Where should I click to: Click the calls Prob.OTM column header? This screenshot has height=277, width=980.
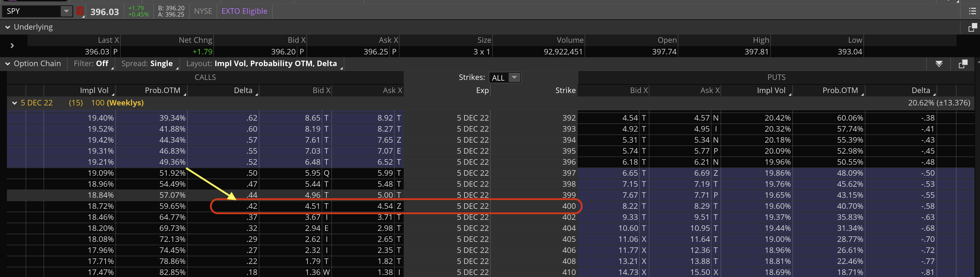pos(163,90)
